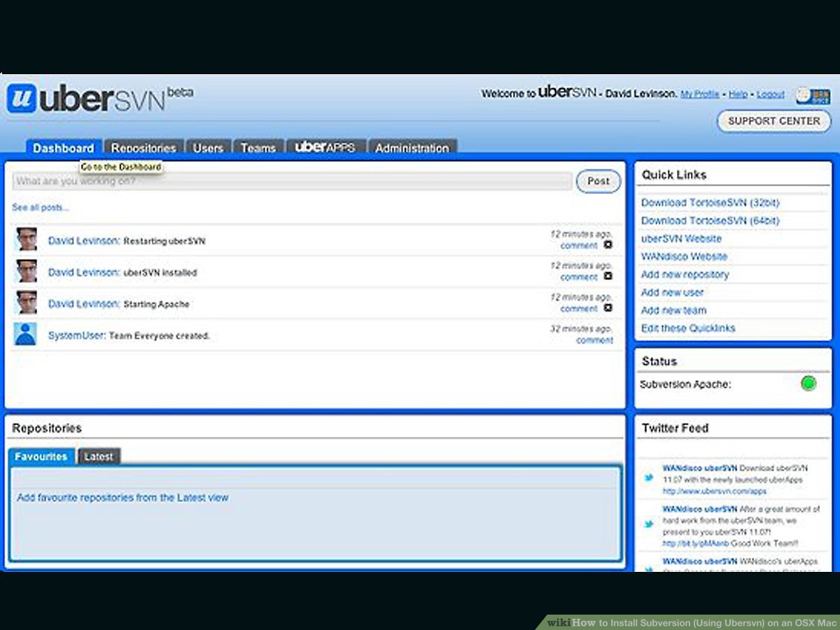The width and height of the screenshot is (840, 630).
Task: Open My Profile link
Action: pos(700,94)
